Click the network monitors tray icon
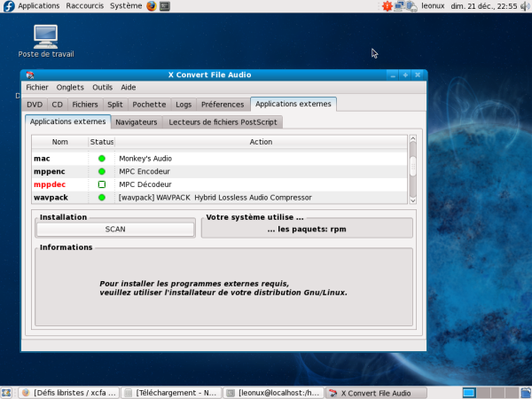Viewport: 532px width, 399px height. pos(399,6)
